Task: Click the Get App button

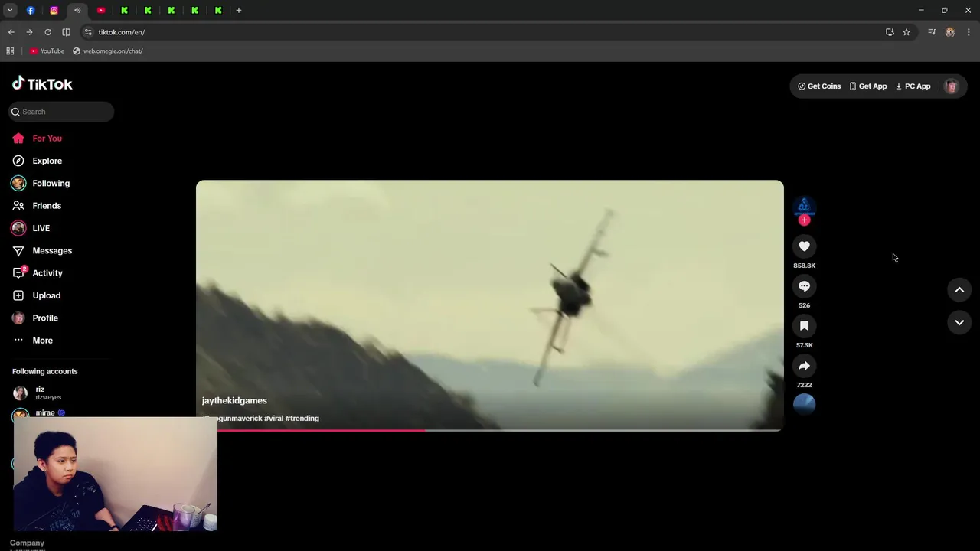Action: coord(868,86)
